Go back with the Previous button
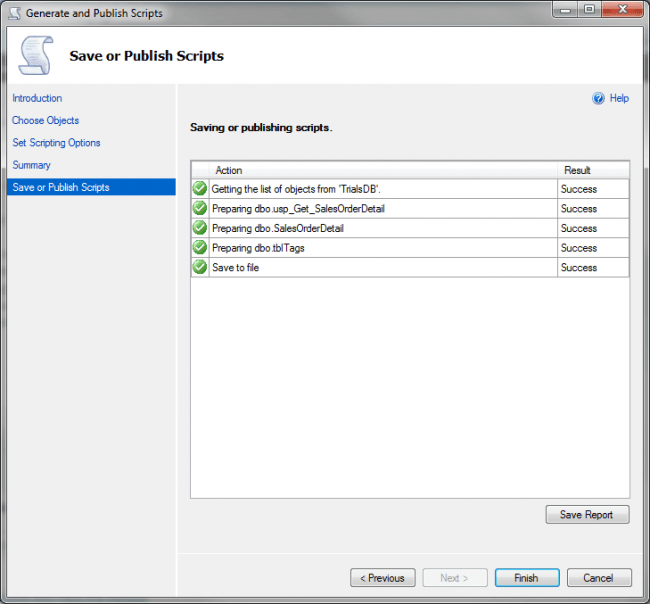This screenshot has width=650, height=604. 382,578
